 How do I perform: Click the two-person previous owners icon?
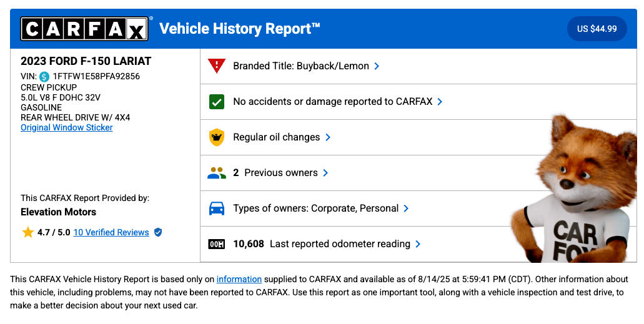pos(216,173)
